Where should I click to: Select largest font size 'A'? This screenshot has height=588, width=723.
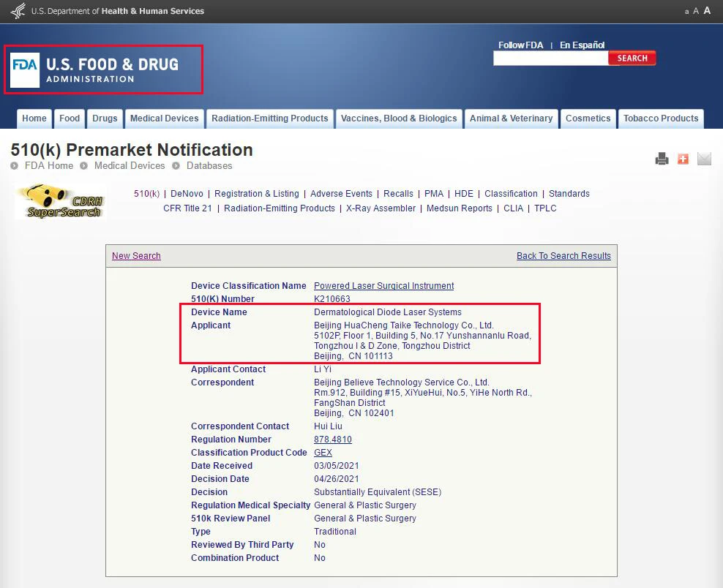pyautogui.click(x=707, y=10)
